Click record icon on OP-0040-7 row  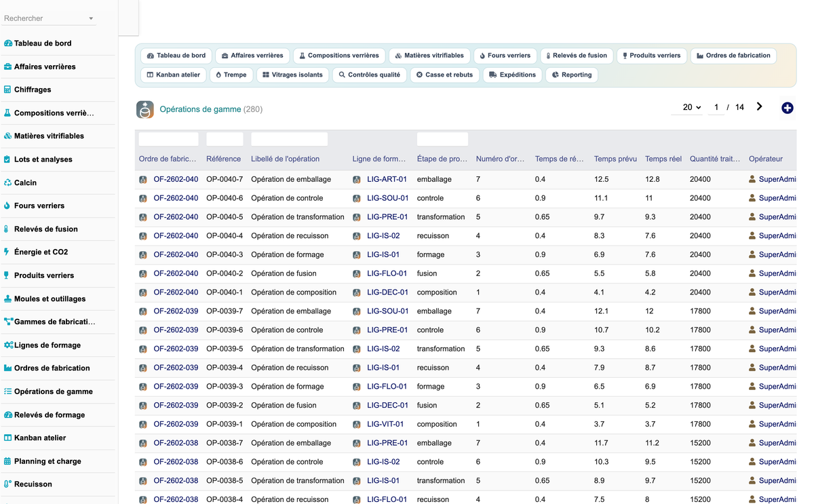[x=143, y=180]
